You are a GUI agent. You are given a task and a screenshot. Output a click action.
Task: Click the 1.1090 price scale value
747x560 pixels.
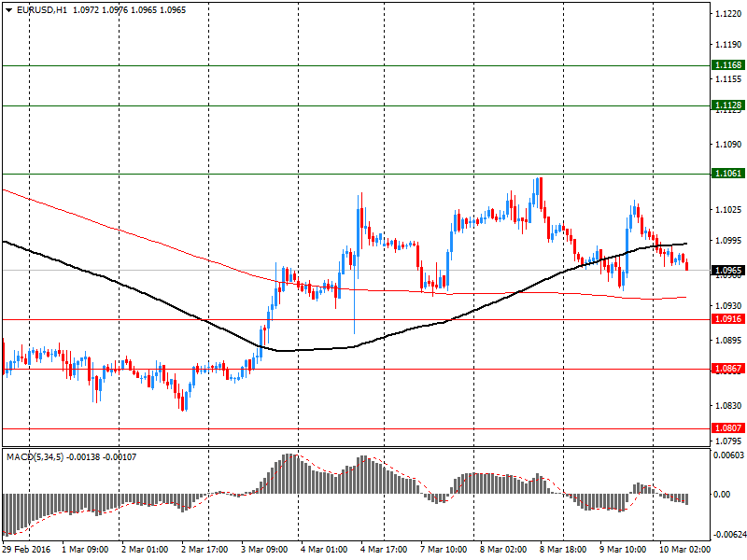point(728,145)
